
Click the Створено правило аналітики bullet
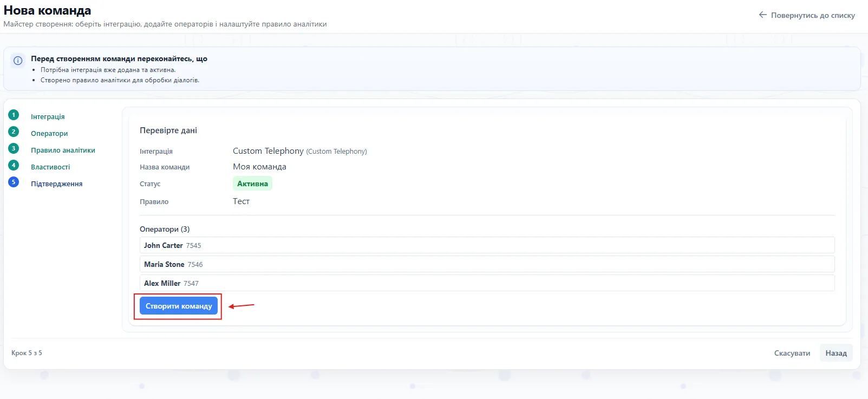(120, 80)
